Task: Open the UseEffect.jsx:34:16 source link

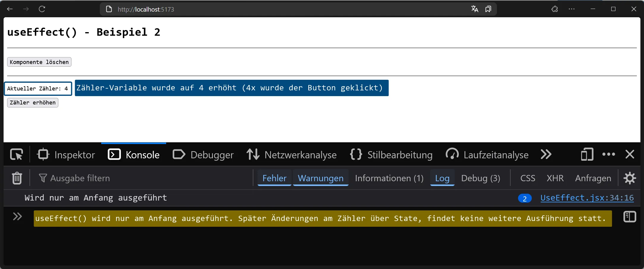Action: (x=587, y=198)
